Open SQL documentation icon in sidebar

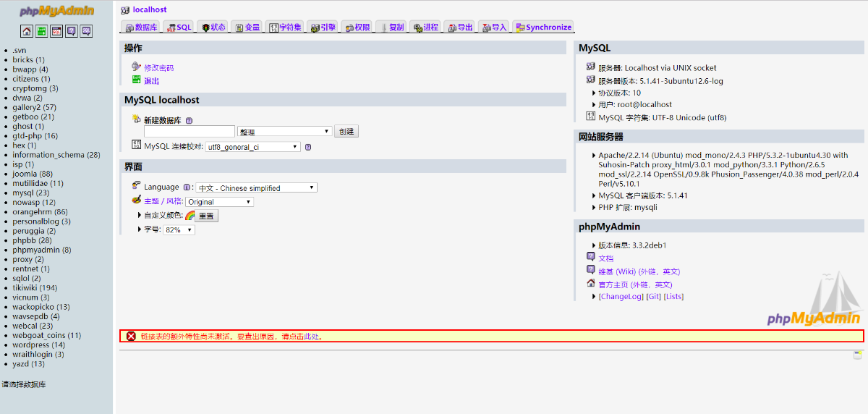[x=86, y=31]
